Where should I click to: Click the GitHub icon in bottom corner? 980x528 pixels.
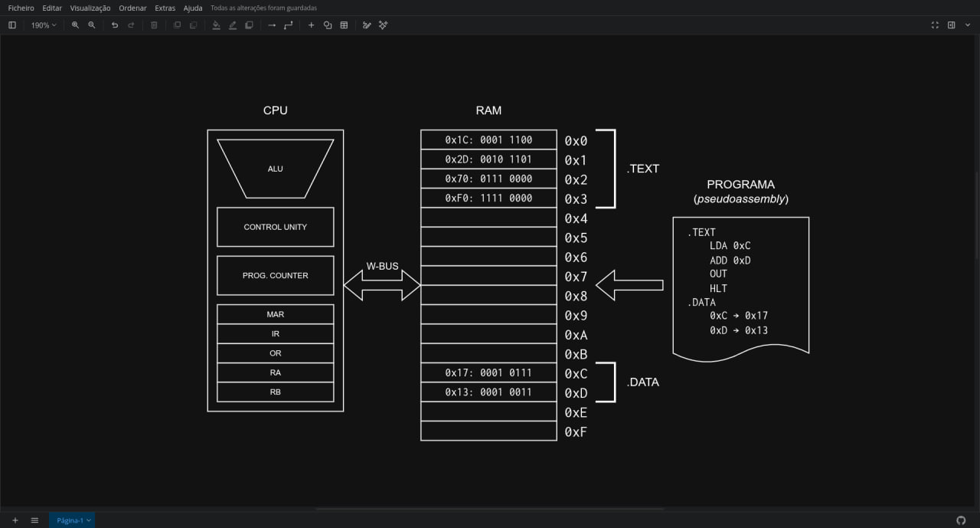coord(962,520)
